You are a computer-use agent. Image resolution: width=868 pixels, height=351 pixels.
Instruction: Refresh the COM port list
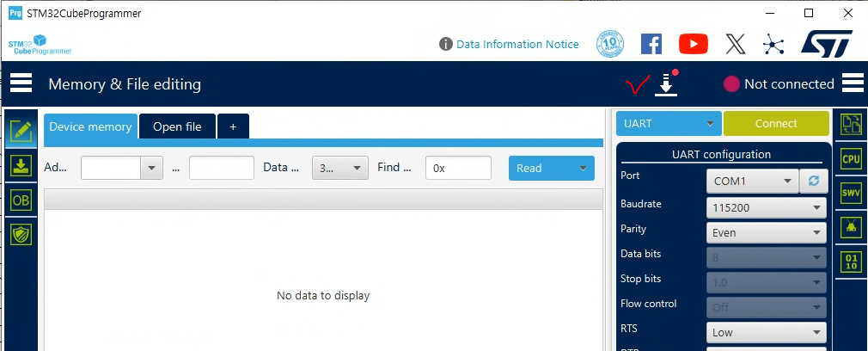[813, 181]
